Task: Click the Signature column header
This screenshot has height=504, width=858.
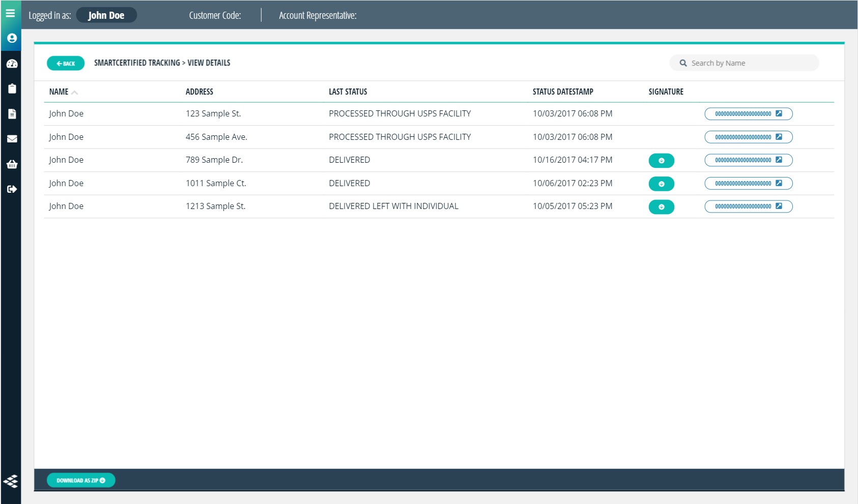Action: tap(666, 92)
